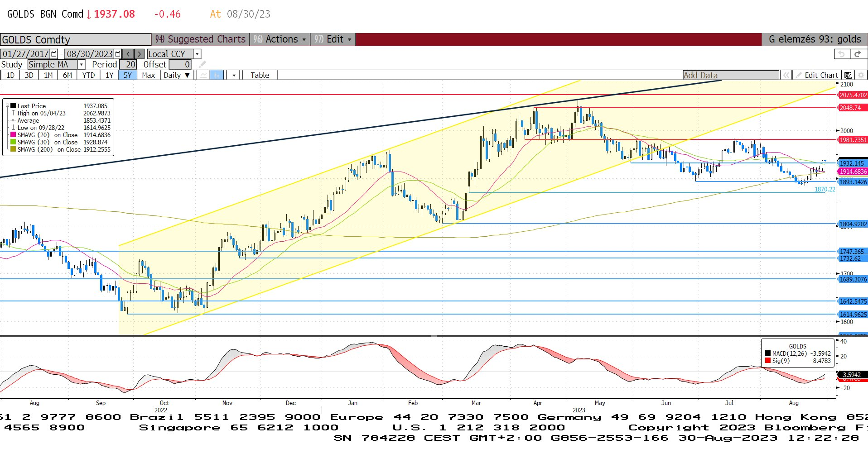This screenshot has height=463, width=868.
Task: Click the 1642.5475 price level label
Action: point(853,301)
